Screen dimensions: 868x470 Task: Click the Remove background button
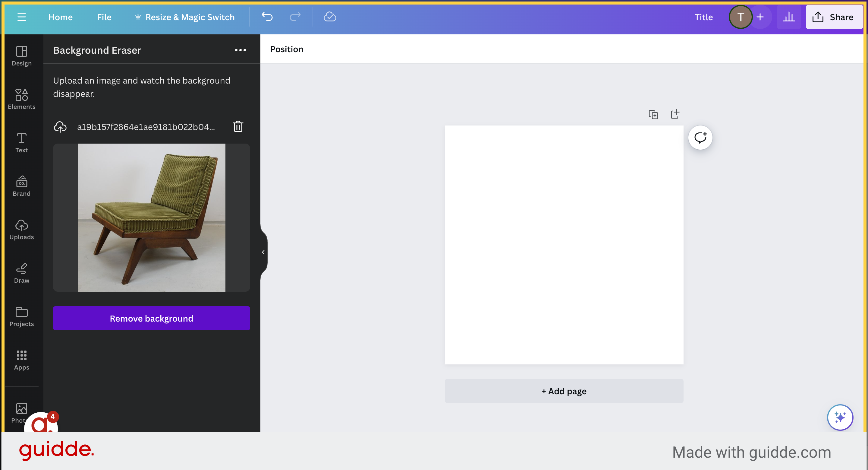click(x=151, y=318)
